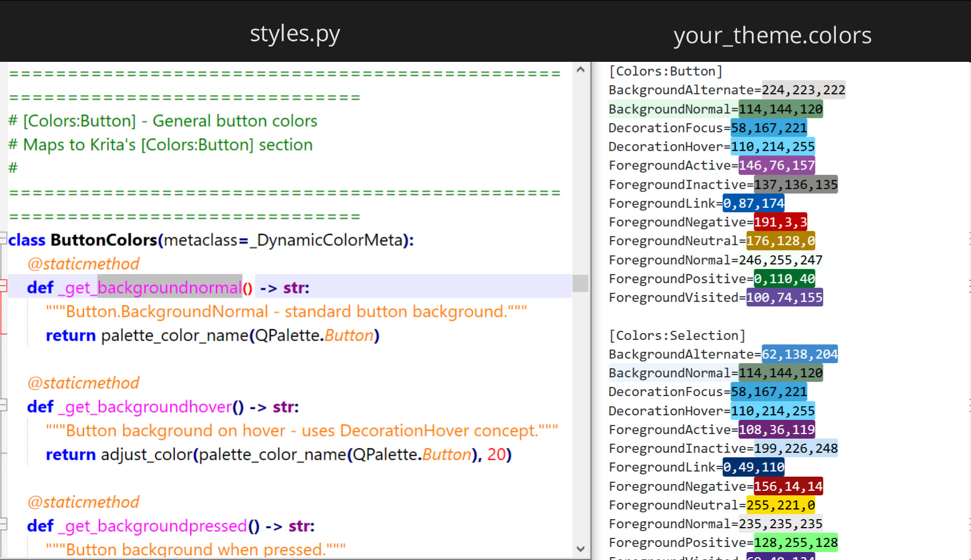Click the first @staticmethod decorator
This screenshot has height=560, width=971.
(83, 264)
